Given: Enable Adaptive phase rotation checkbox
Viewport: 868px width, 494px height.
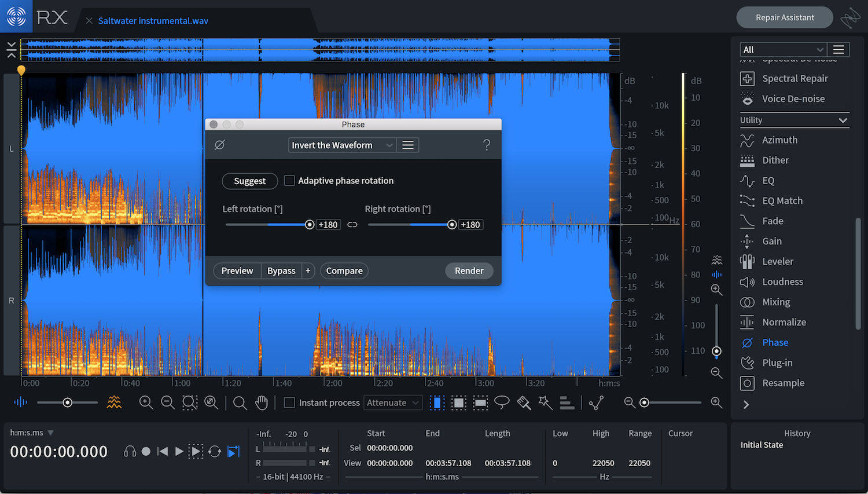Looking at the screenshot, I should pyautogui.click(x=289, y=181).
